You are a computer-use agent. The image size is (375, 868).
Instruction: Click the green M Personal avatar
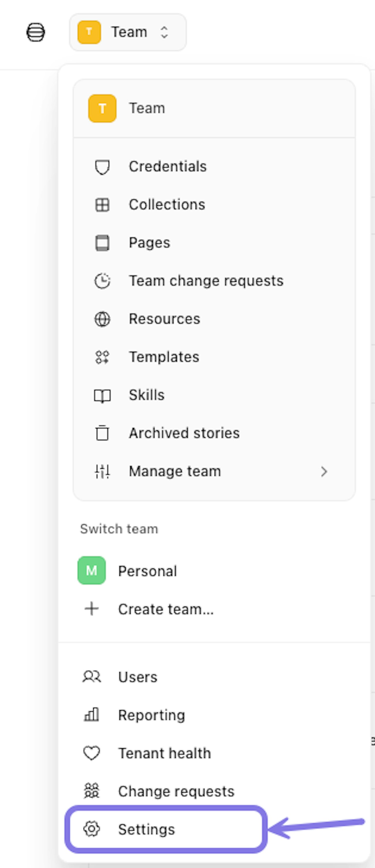pos(92,571)
